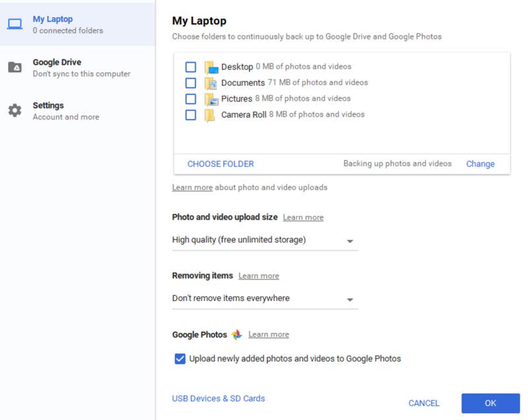Click the Documents folder icon
528x420 pixels.
pyautogui.click(x=211, y=83)
